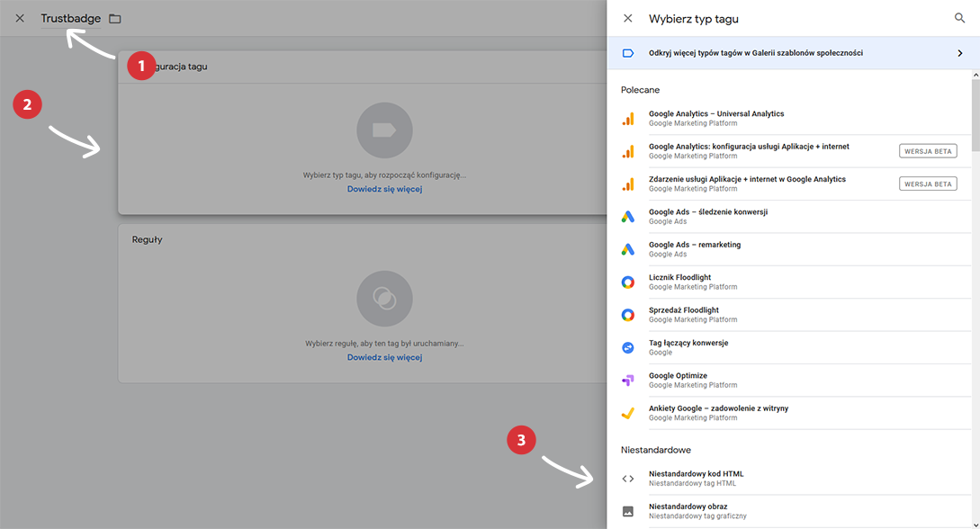Choose Google Analytics – Universal Analytics
The image size is (980, 529).
click(789, 119)
